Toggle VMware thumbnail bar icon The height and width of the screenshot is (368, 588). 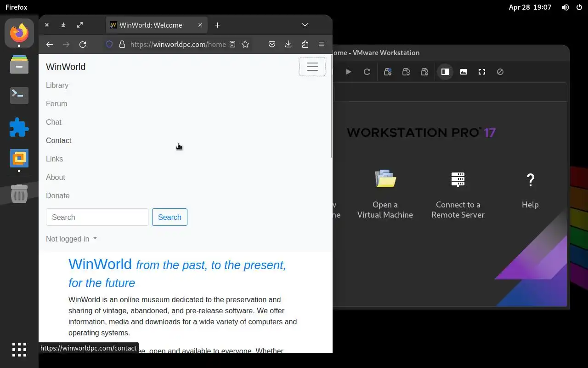pyautogui.click(x=464, y=72)
